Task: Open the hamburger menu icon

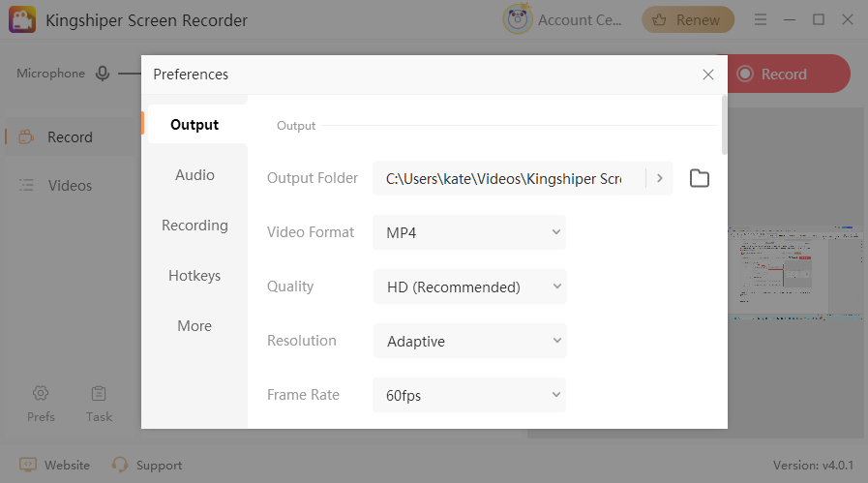Action: point(761,20)
